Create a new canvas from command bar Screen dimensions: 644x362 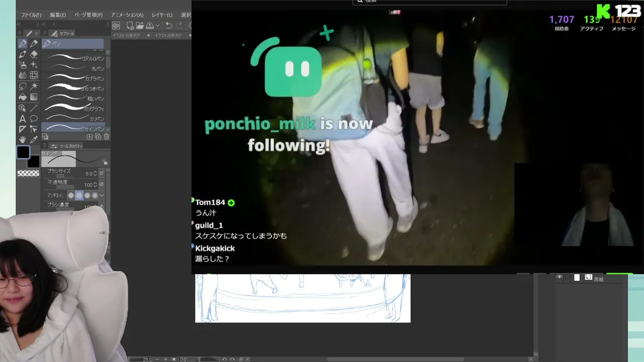click(x=130, y=26)
